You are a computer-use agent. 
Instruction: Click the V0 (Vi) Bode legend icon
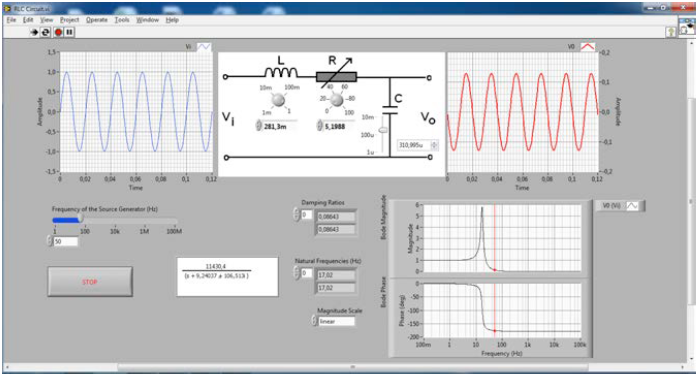point(633,206)
